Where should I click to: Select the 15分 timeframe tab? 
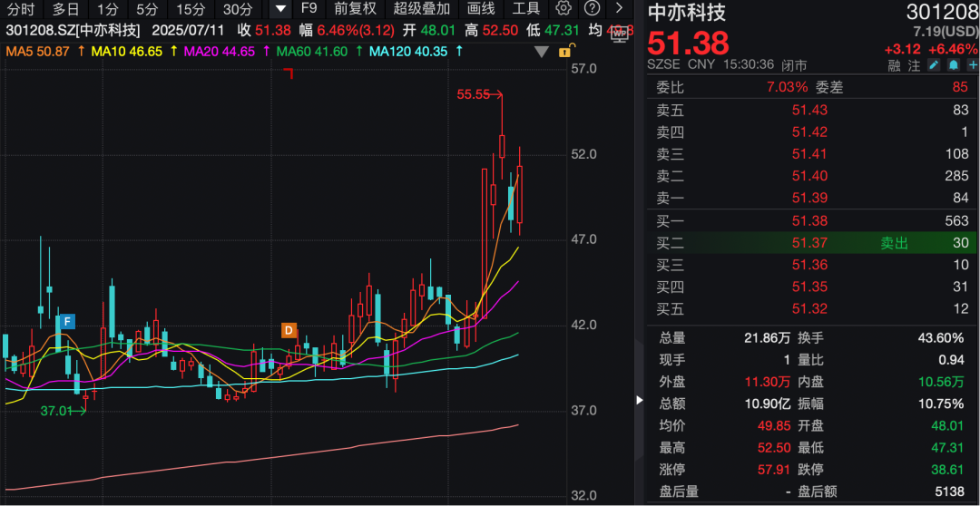point(191,9)
